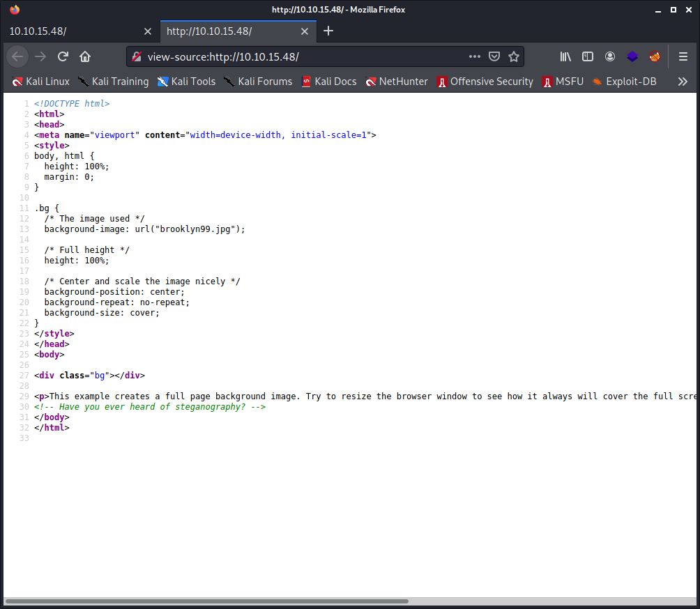The width and height of the screenshot is (700, 609).
Task: Click the insecure connection lock icon
Action: point(137,56)
